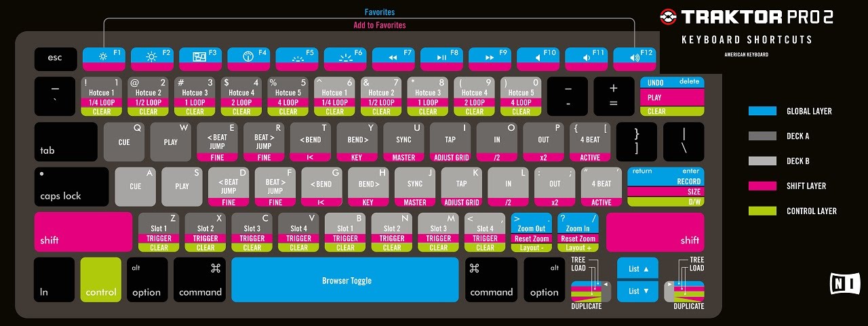Click the F2 brightness-up key
This screenshot has height=326, width=868.
click(152, 59)
